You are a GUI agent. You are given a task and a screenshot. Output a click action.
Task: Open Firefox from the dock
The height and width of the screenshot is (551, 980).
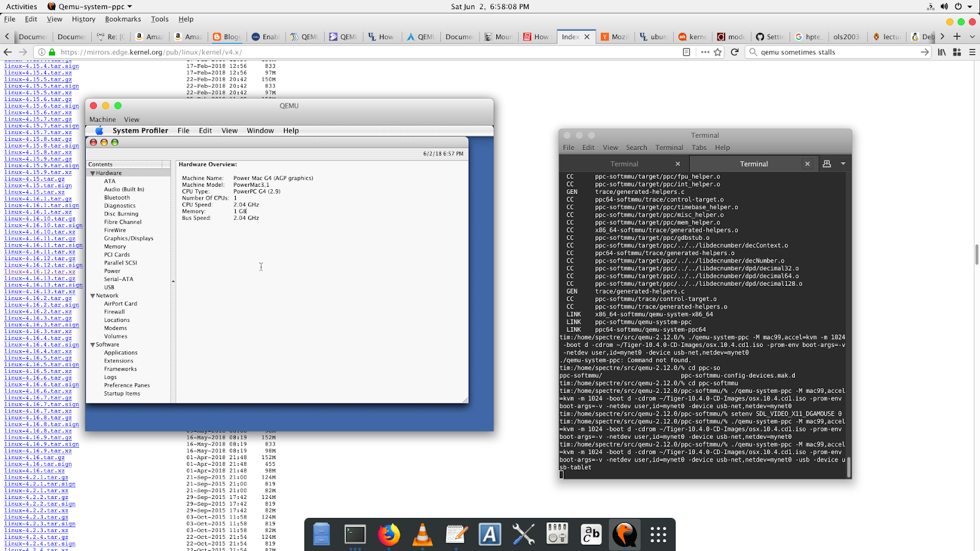(388, 534)
